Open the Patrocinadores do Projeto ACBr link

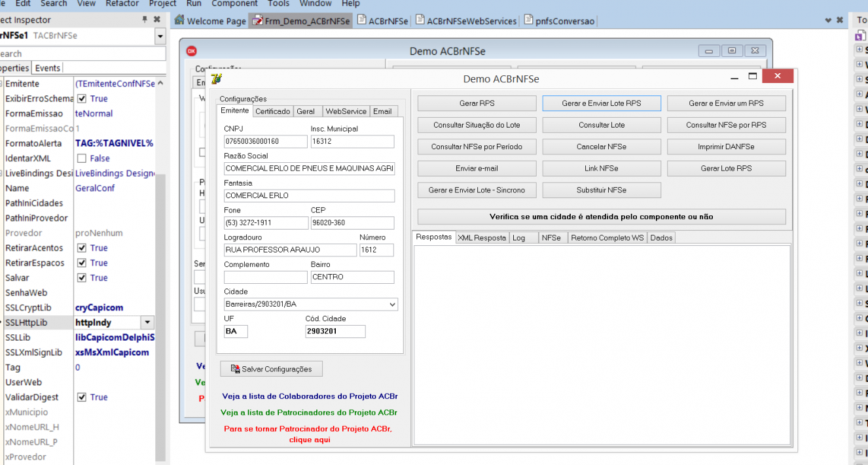click(x=309, y=413)
